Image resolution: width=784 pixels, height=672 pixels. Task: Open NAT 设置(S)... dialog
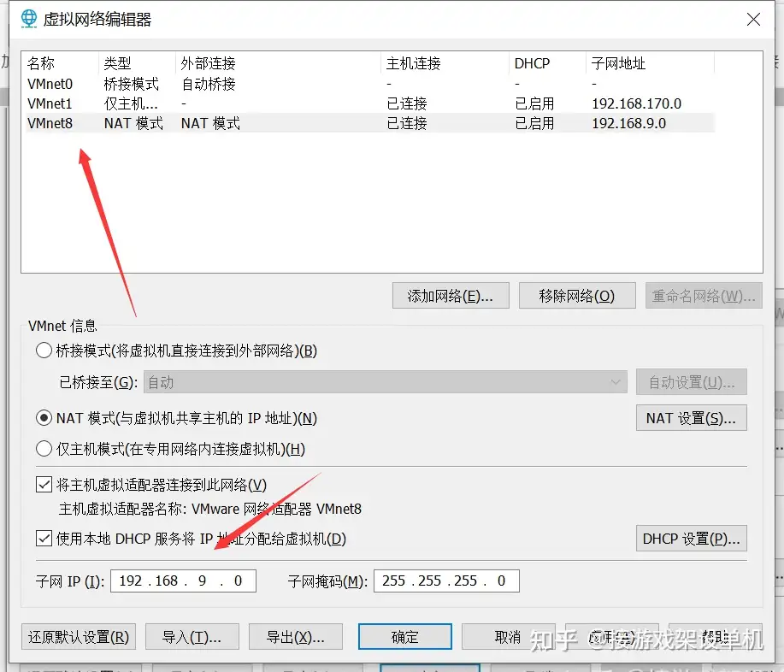point(692,418)
